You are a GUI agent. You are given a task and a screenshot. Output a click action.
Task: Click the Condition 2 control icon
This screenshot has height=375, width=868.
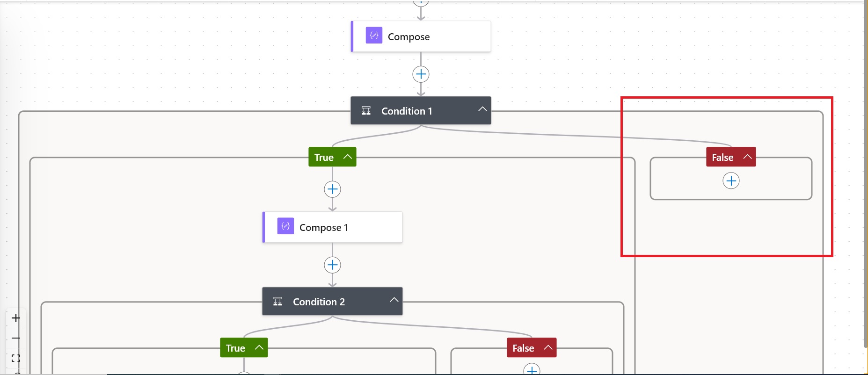click(x=277, y=302)
